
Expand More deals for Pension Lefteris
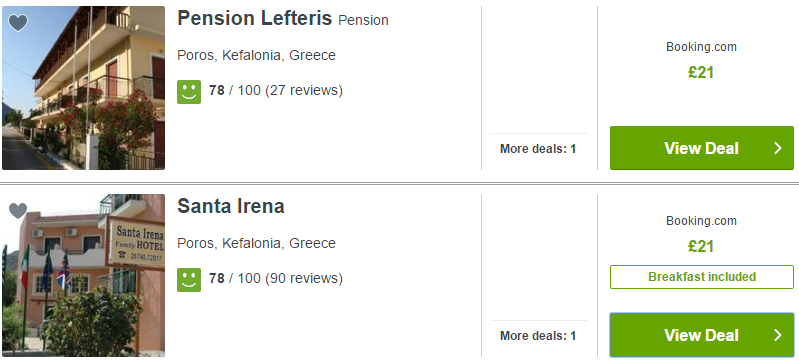538,149
